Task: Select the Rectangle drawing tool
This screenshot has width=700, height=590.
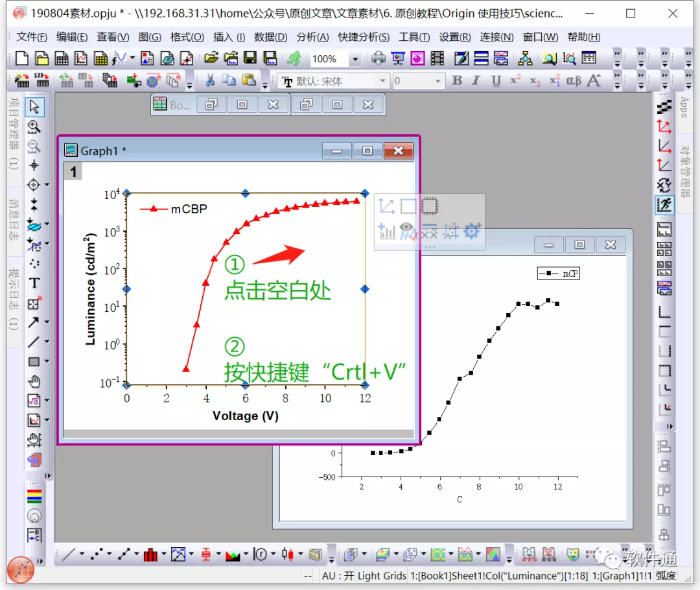Action: (34, 362)
